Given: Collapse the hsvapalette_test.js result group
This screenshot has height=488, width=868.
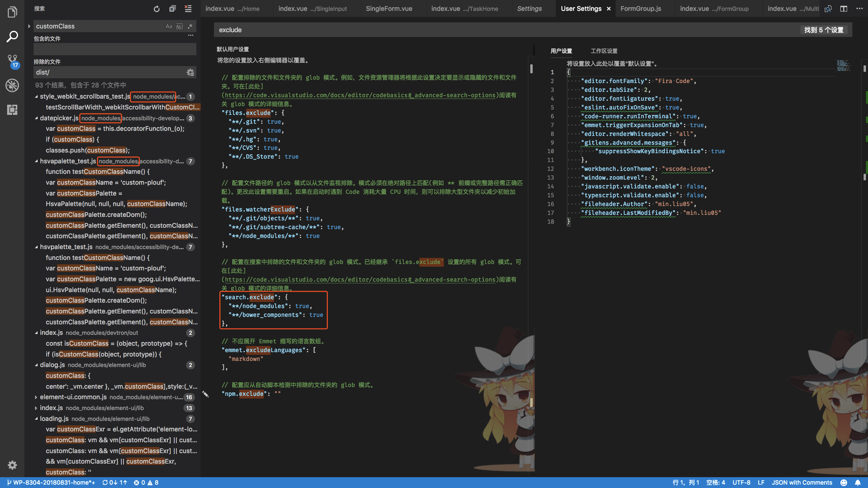Looking at the screenshot, I should coord(36,161).
